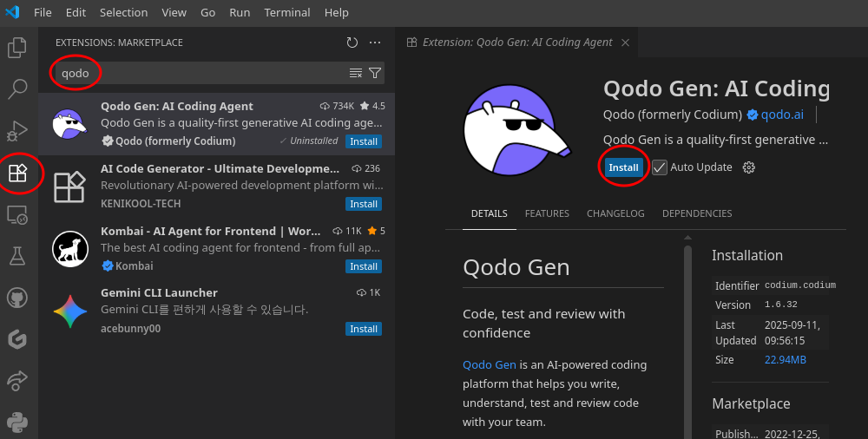This screenshot has height=439, width=868.
Task: Select the Kombai - AI Agent result title
Action: click(210, 231)
